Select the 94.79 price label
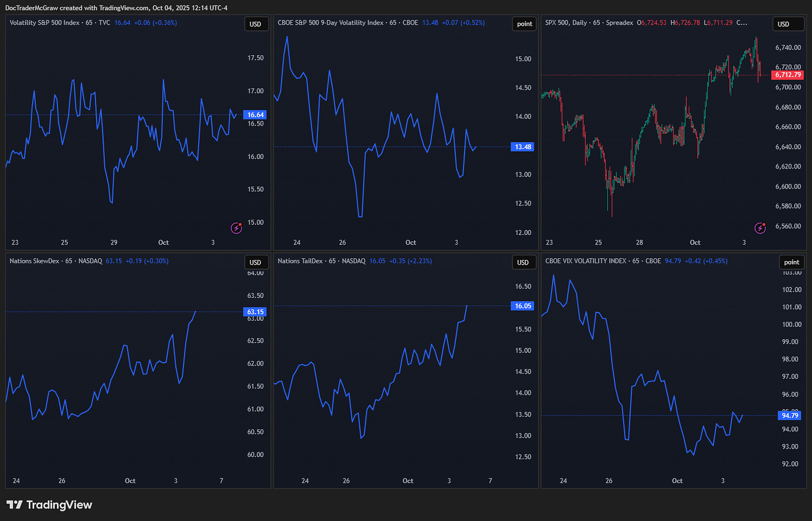The image size is (812, 521). (x=790, y=416)
